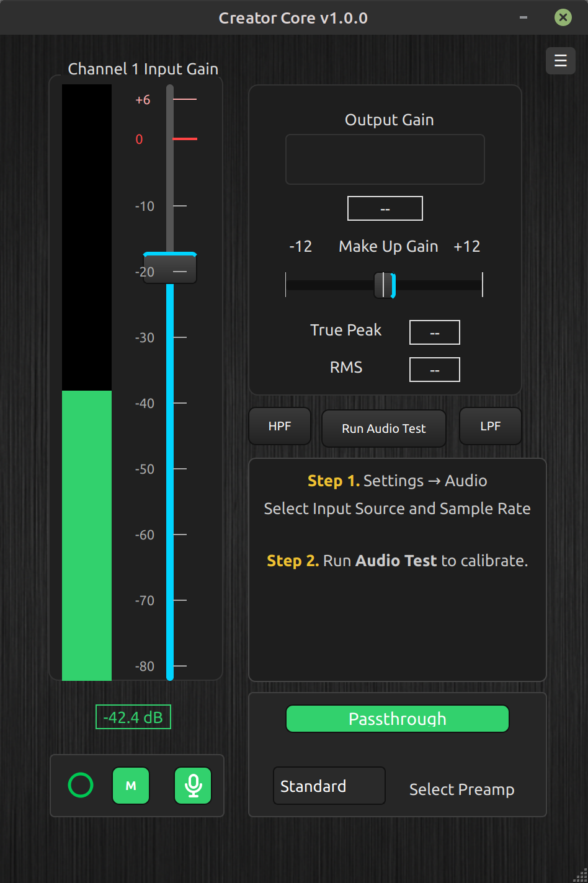588x883 pixels.
Task: Click the -80 mark on gain scale
Action: tap(145, 666)
